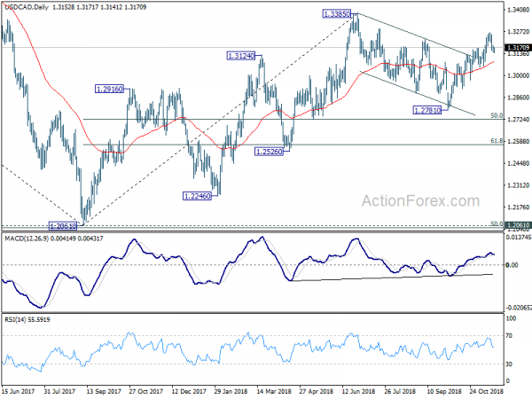Screen dimensions: 532x399
Task: Select the 1.31240 price label
Action: [x=241, y=56]
